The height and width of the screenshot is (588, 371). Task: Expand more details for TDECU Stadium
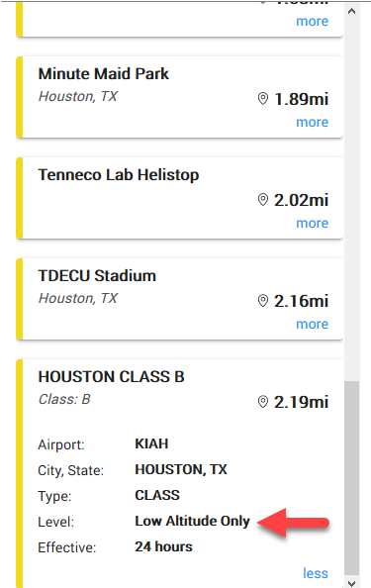313,324
